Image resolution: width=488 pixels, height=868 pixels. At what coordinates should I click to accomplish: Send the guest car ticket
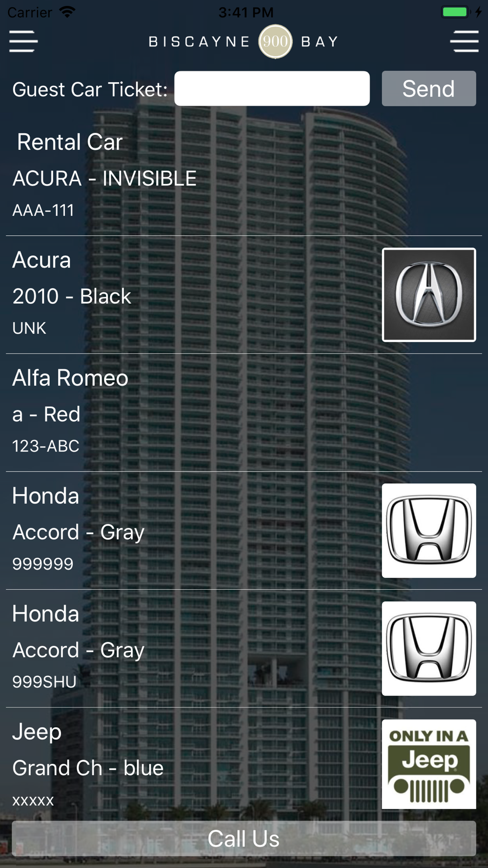tap(429, 88)
